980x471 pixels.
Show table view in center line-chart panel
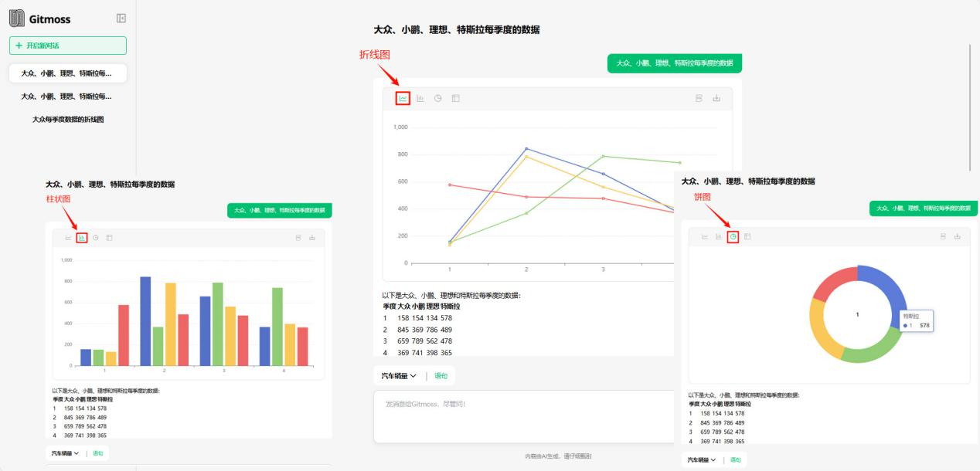click(455, 98)
